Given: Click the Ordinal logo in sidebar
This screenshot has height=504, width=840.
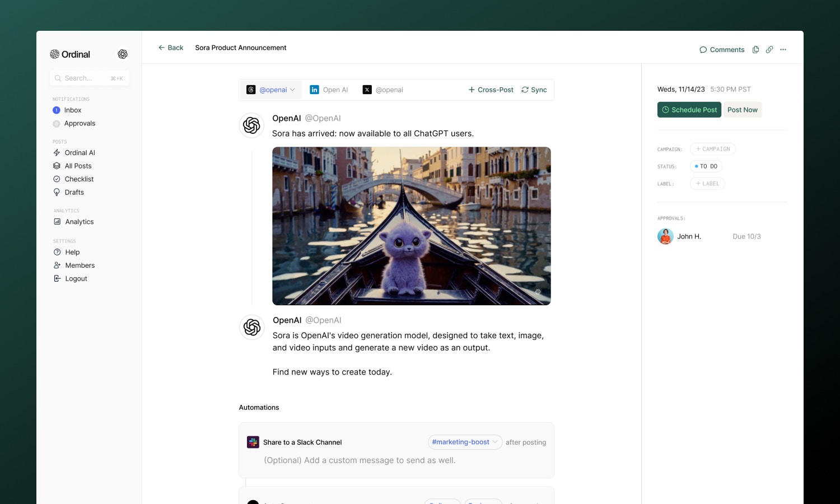Looking at the screenshot, I should coord(70,54).
